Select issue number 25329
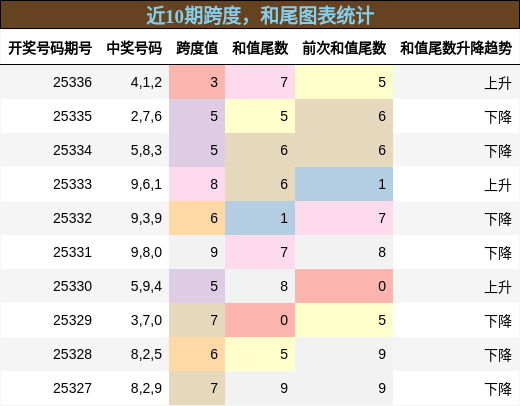The height and width of the screenshot is (406, 520). (72, 320)
